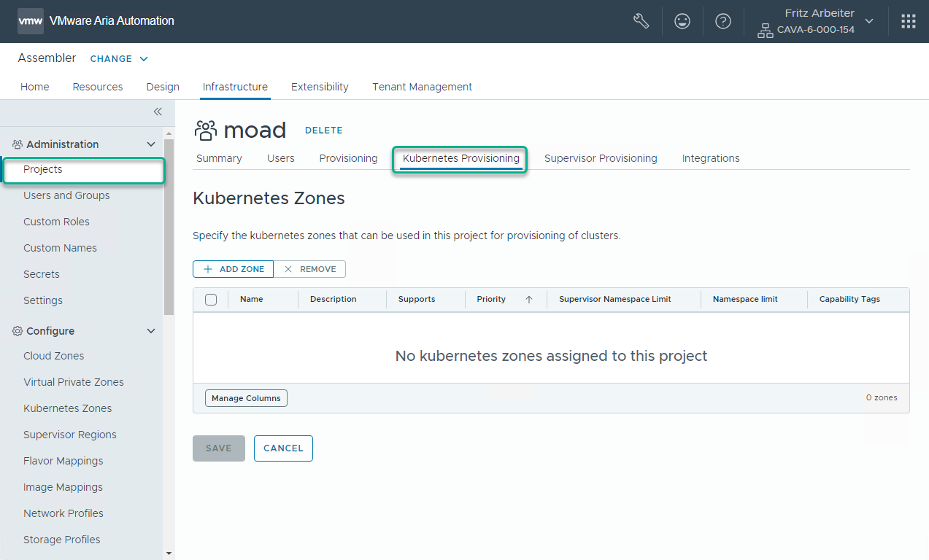Image resolution: width=929 pixels, height=560 pixels.
Task: Collapse the Configure section
Action: pos(151,331)
